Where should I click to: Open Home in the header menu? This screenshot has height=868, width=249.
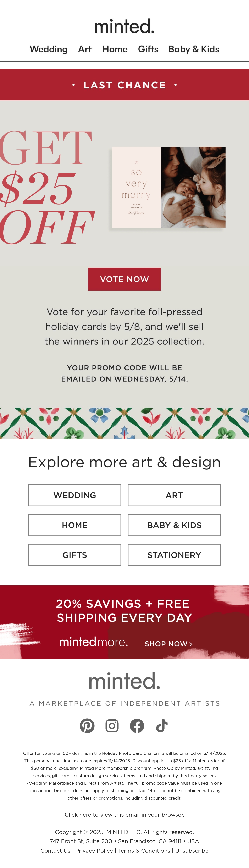[115, 49]
